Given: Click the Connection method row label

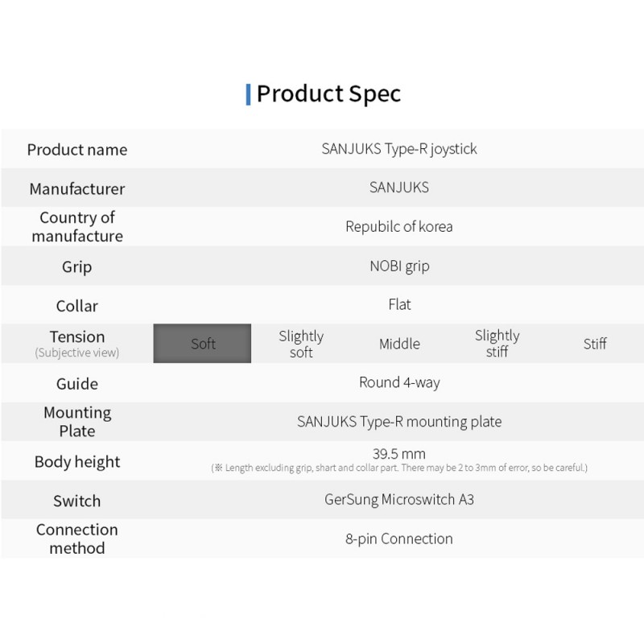Looking at the screenshot, I should point(77,539).
